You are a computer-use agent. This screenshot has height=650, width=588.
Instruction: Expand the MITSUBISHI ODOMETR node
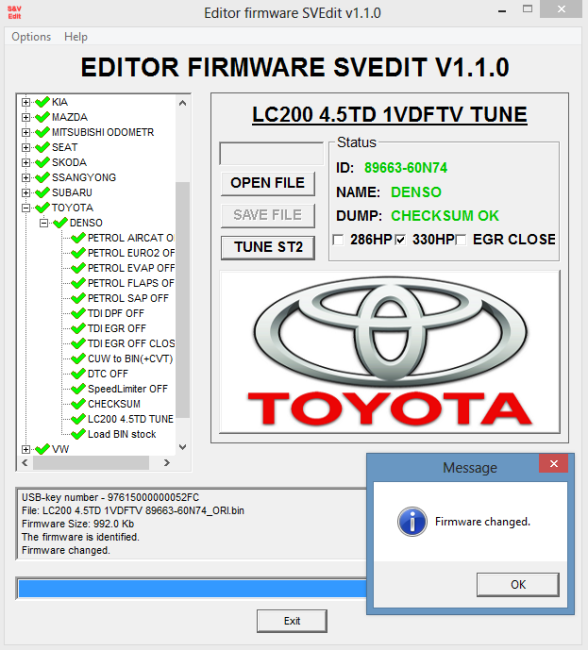coord(26,132)
